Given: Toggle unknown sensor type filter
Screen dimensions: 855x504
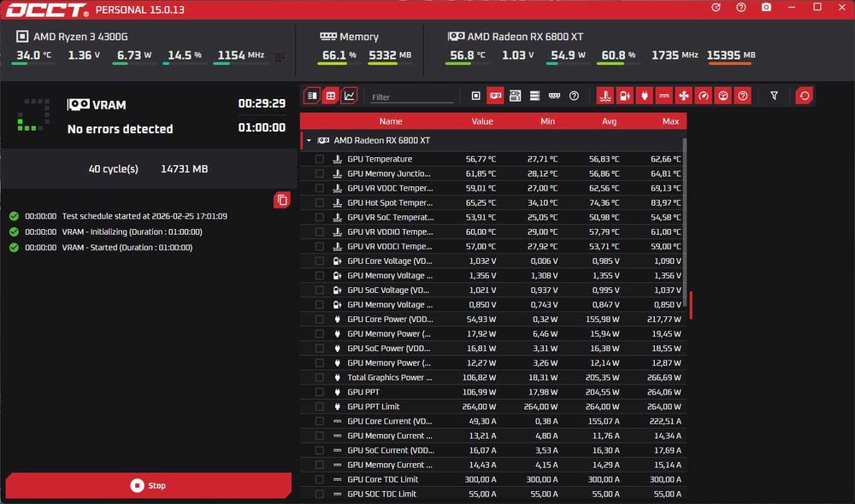Looking at the screenshot, I should (x=743, y=96).
